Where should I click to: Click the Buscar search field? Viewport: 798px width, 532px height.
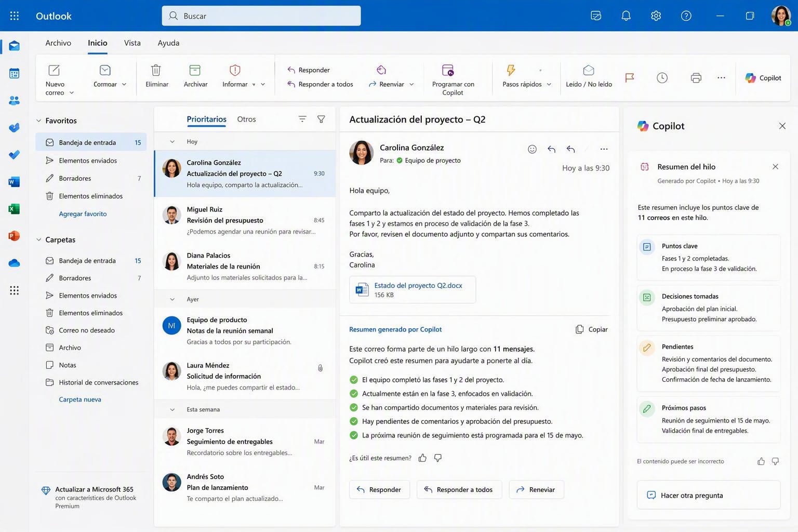[261, 16]
